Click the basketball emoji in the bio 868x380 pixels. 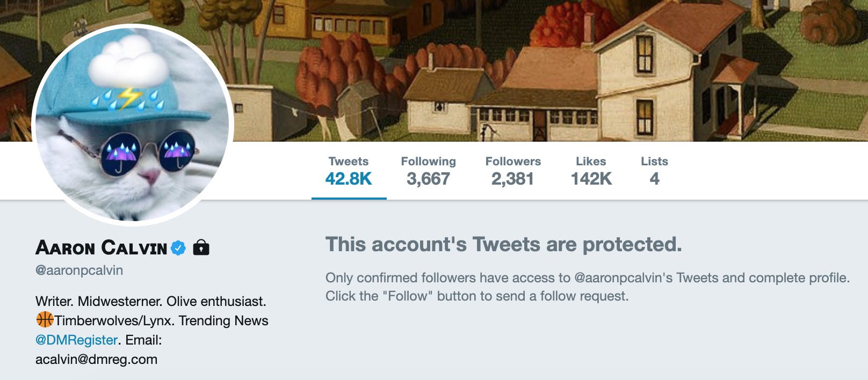tap(45, 320)
